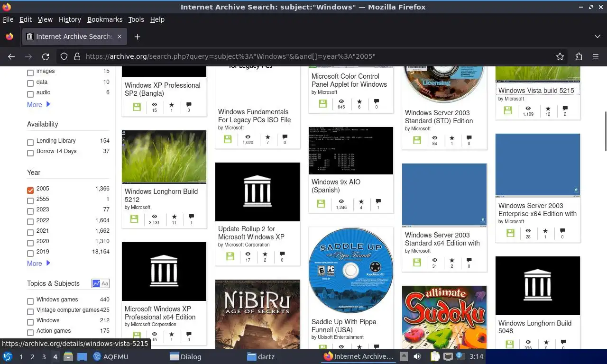The width and height of the screenshot is (607, 364).
Task: Tick the images media type checkbox
Action: [x=30, y=73]
